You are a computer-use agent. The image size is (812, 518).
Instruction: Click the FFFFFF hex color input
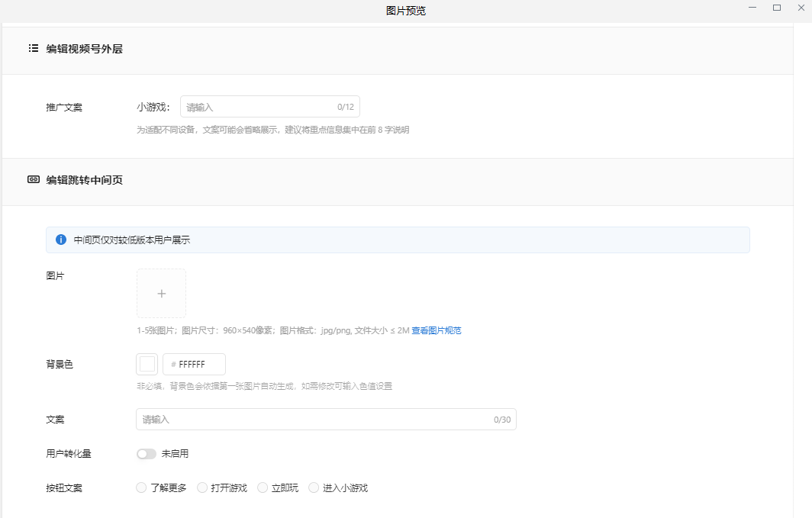194,364
